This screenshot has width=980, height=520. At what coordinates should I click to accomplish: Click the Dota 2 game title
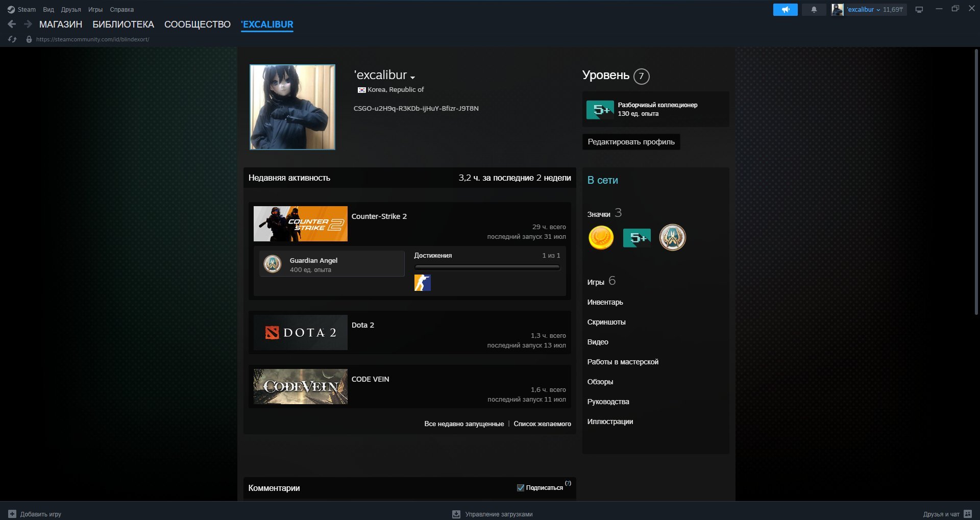coord(363,325)
